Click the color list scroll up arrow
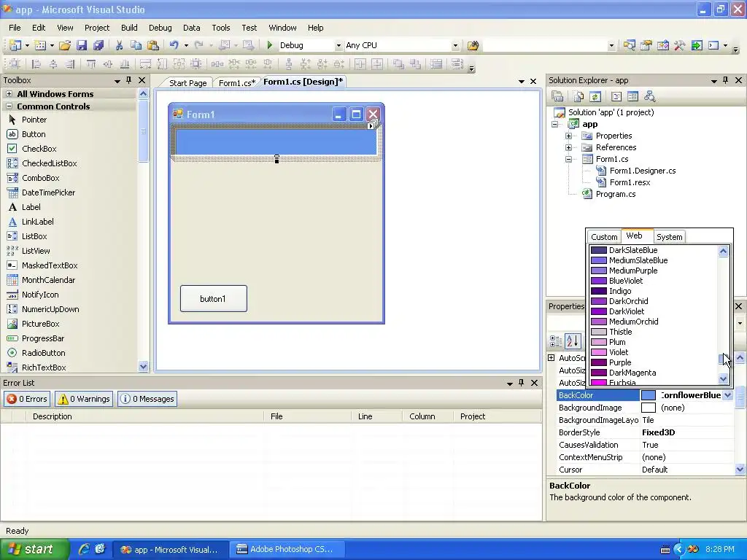This screenshot has height=560, width=747. pyautogui.click(x=723, y=251)
